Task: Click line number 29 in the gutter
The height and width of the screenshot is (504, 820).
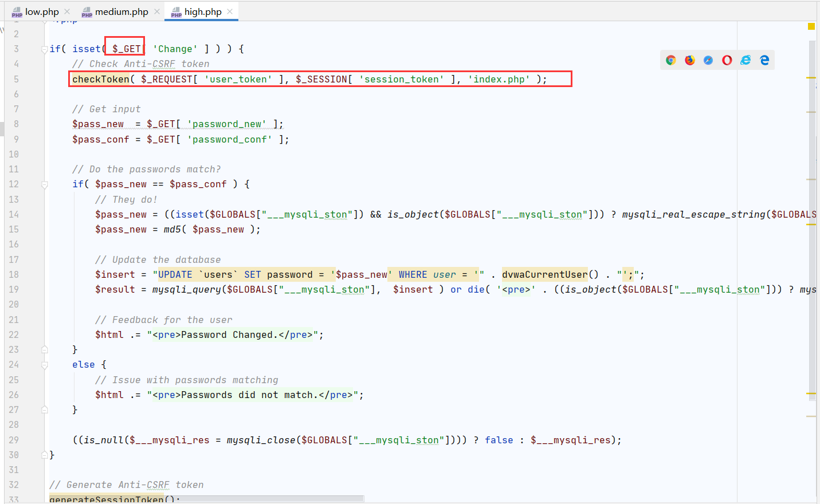Action: click(14, 440)
